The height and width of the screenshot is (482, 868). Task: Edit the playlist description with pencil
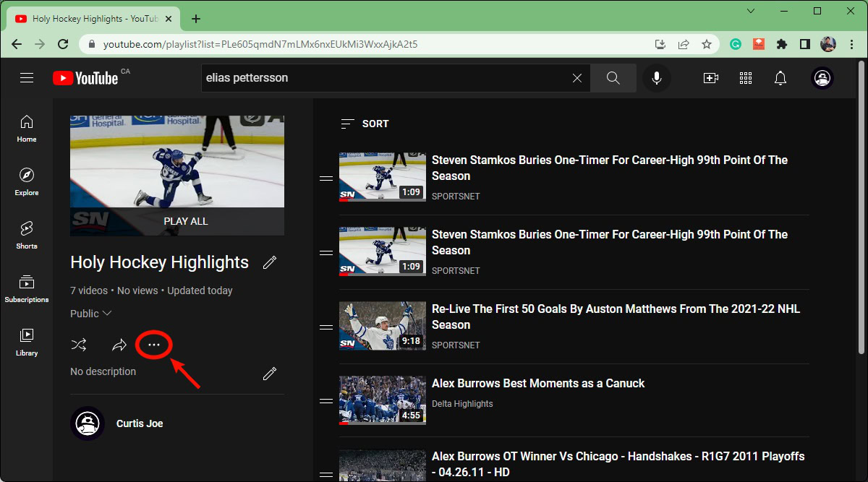pyautogui.click(x=270, y=373)
